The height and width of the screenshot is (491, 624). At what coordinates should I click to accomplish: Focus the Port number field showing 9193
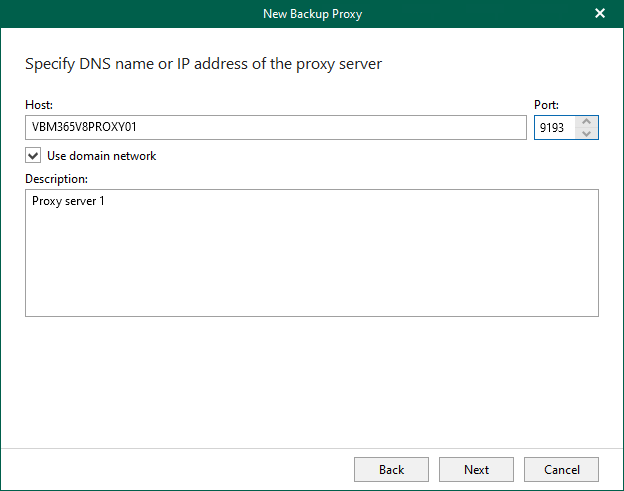click(554, 128)
